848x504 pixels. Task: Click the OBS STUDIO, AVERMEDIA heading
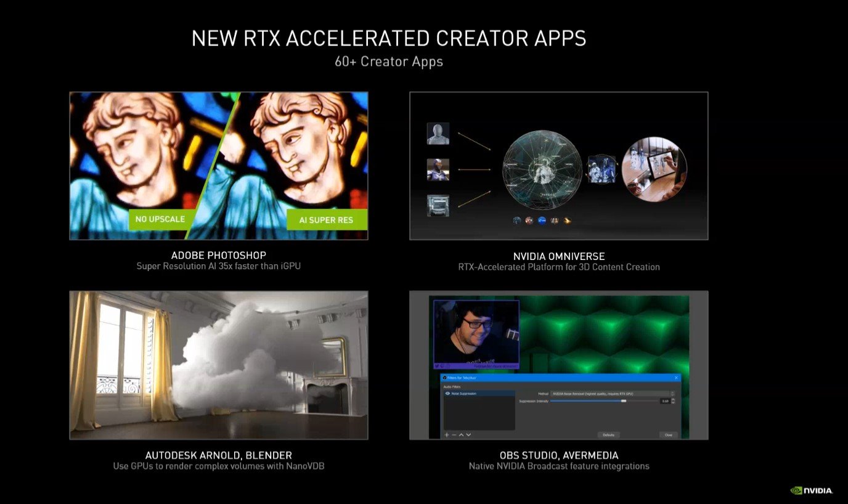559,455
